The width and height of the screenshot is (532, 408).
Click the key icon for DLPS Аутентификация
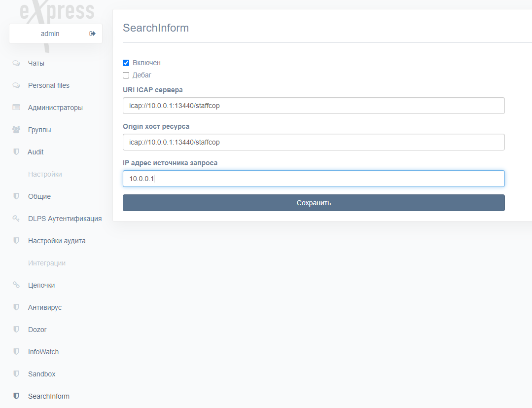(x=16, y=219)
